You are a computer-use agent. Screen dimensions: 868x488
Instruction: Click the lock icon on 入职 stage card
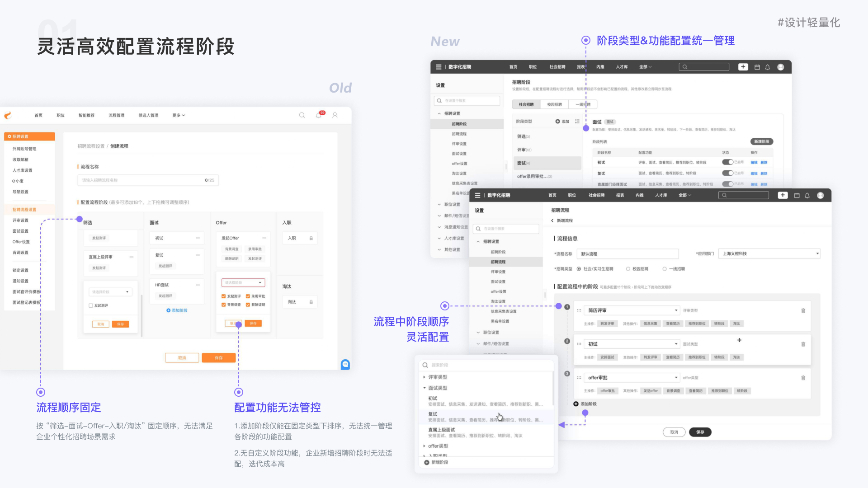click(x=311, y=238)
